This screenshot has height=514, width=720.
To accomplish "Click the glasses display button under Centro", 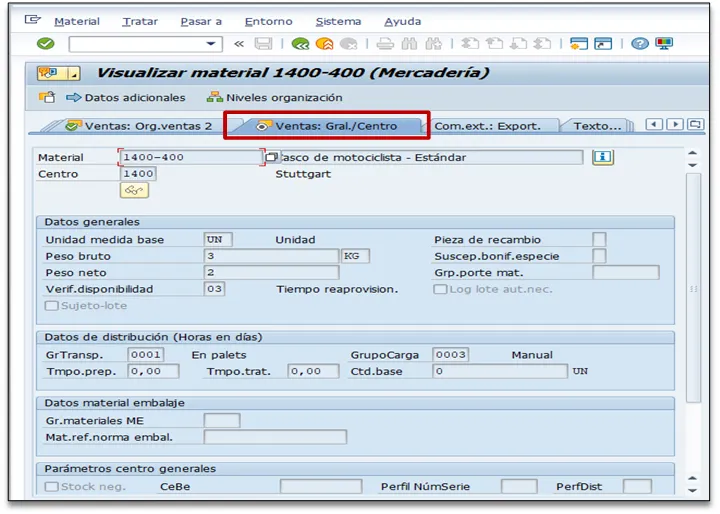I will (134, 190).
